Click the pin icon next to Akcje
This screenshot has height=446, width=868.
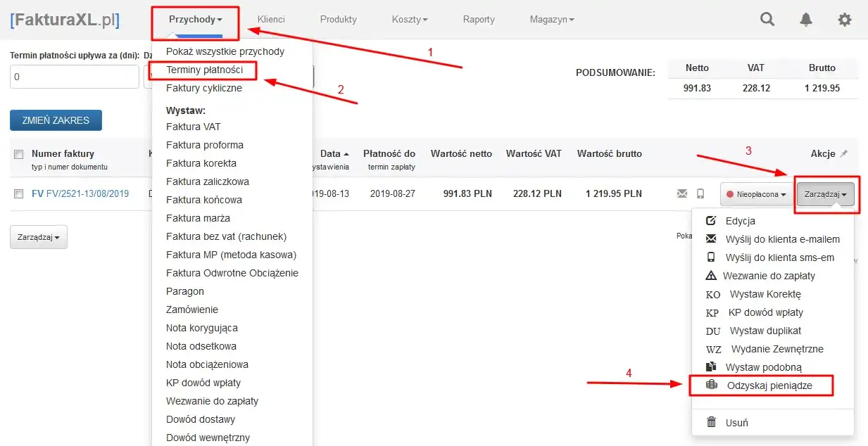coord(844,153)
